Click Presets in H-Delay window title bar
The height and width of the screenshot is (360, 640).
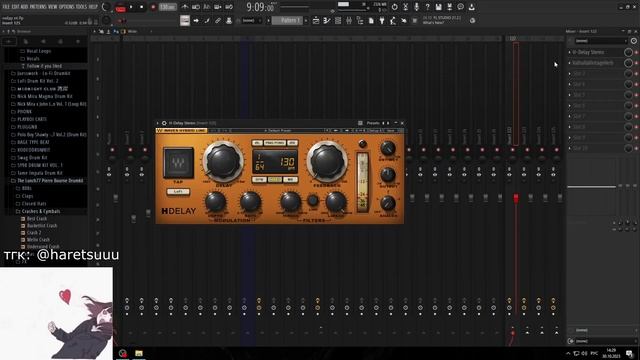click(x=373, y=123)
